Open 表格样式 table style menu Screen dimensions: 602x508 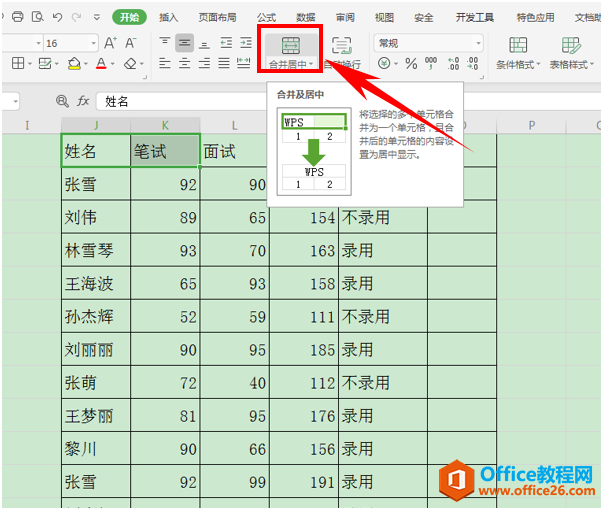coord(572,53)
